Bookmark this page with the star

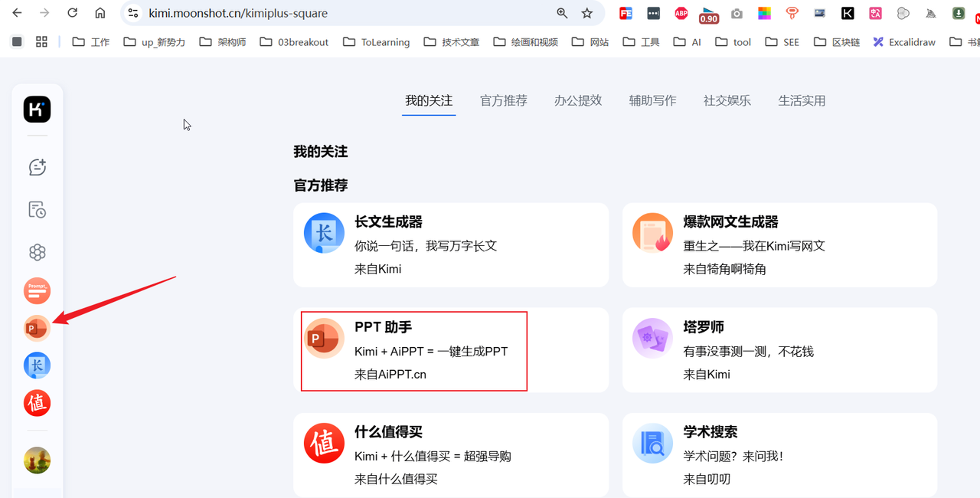pyautogui.click(x=587, y=13)
